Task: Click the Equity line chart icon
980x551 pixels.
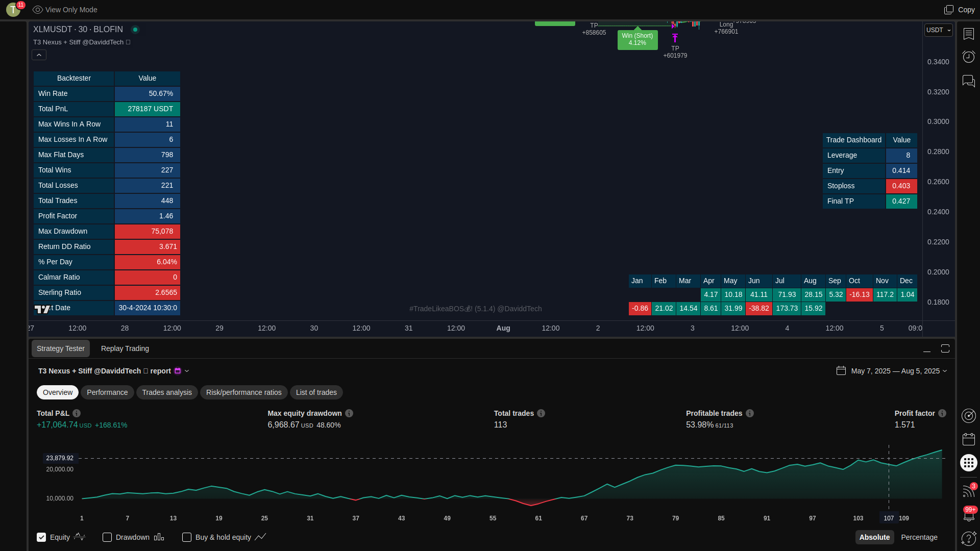Action: click(x=80, y=537)
